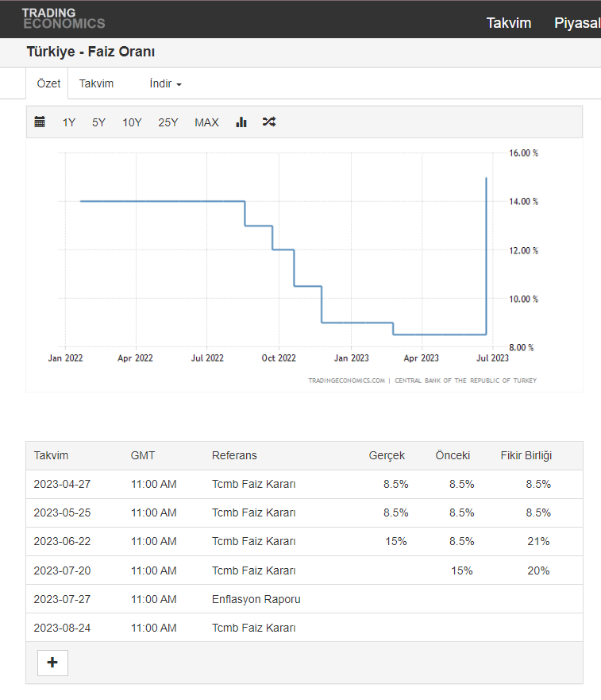This screenshot has width=601, height=700.
Task: Click the plus button below table
Action: pyautogui.click(x=52, y=663)
